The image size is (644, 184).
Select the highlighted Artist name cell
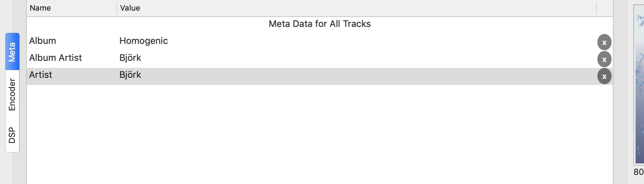tap(41, 75)
